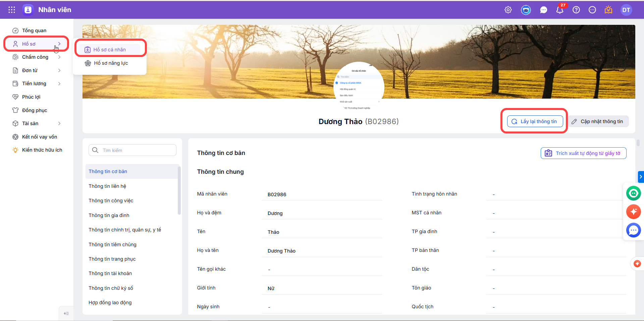Click the blue message bubble floating icon

tap(634, 230)
